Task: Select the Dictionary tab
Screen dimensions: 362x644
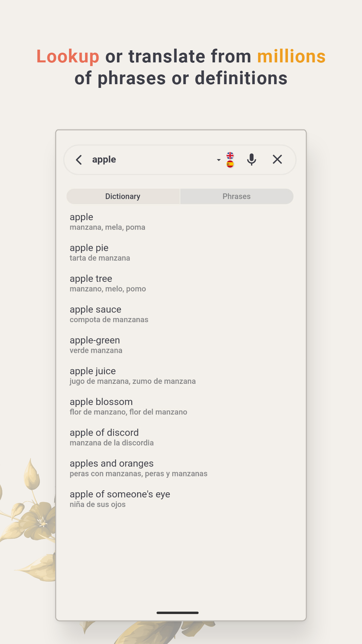Action: click(x=123, y=196)
